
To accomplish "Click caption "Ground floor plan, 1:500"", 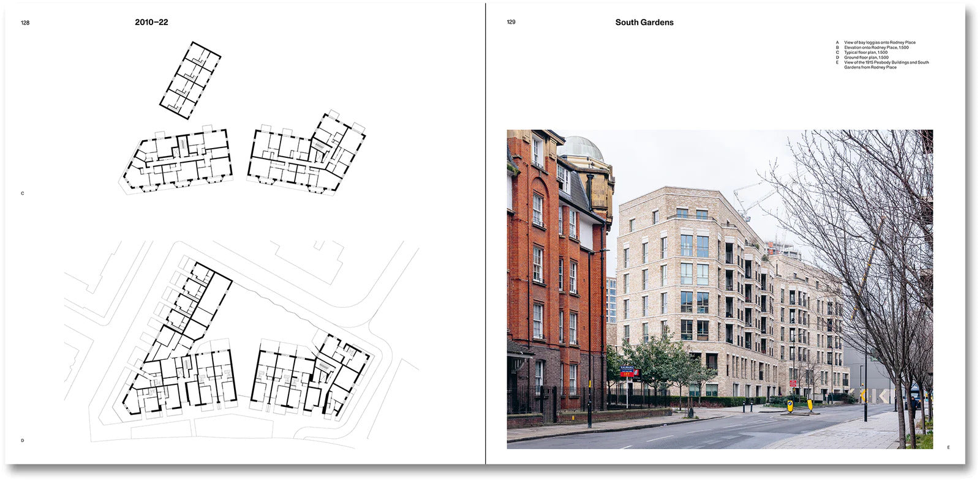I will (x=866, y=58).
